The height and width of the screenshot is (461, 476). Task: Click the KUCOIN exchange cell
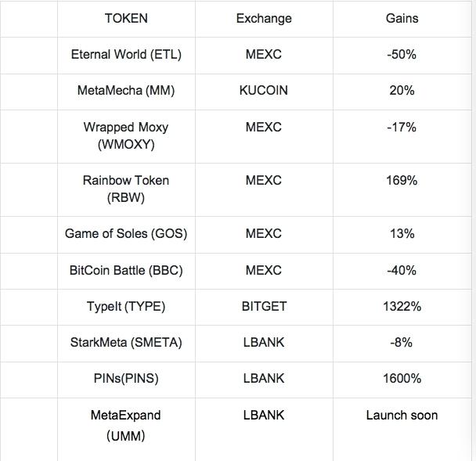point(264,91)
